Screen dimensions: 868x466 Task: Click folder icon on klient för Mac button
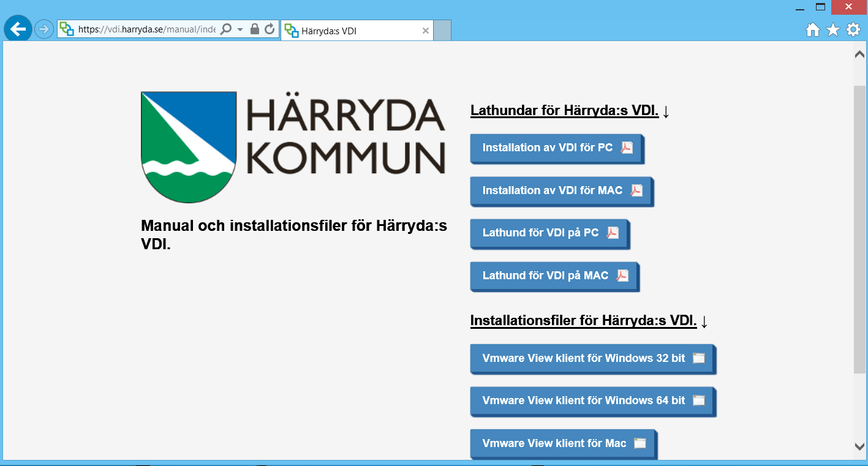(x=640, y=443)
